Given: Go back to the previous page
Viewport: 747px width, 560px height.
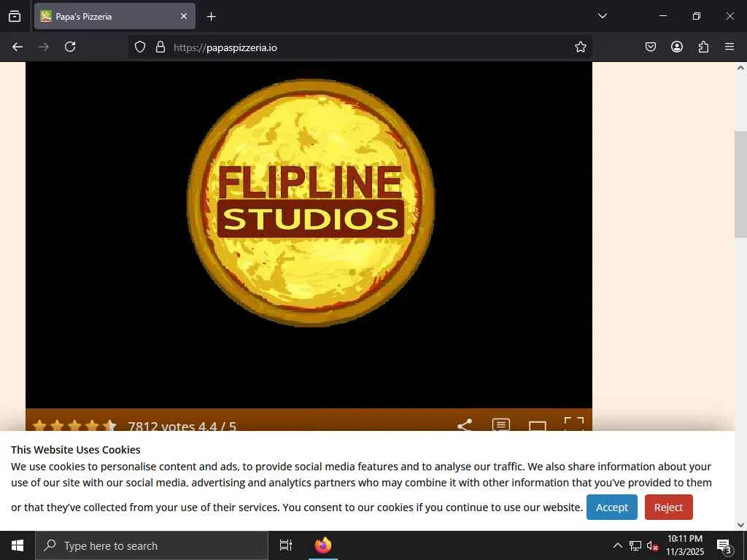Looking at the screenshot, I should [x=18, y=47].
